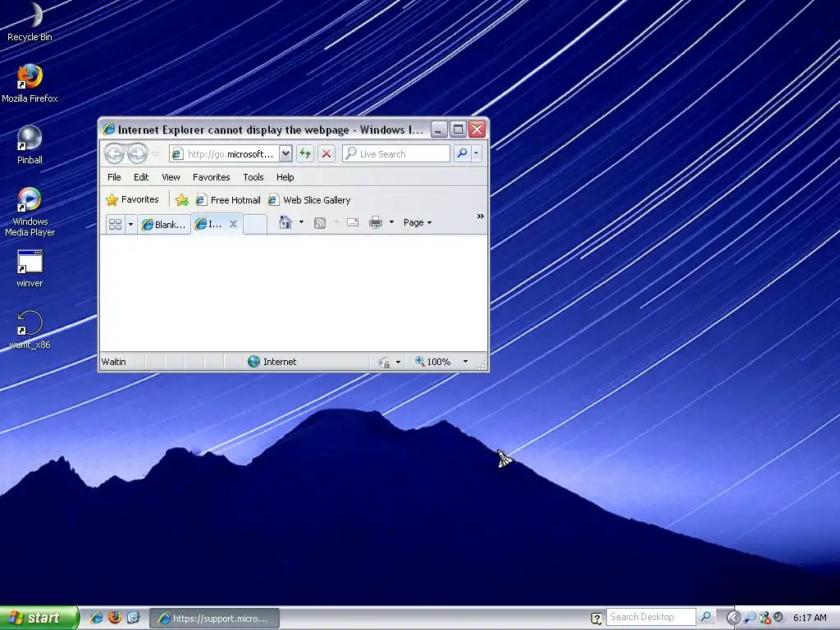Switch to the support.micro taskbar button

tap(214, 619)
